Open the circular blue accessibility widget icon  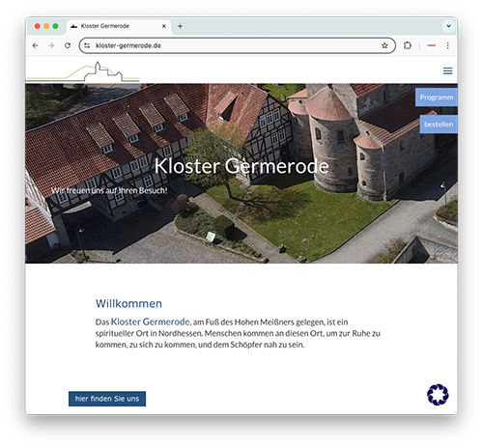[x=438, y=395]
